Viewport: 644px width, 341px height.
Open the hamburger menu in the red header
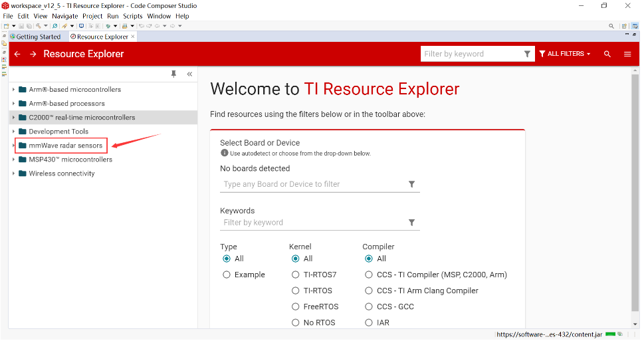coord(627,54)
